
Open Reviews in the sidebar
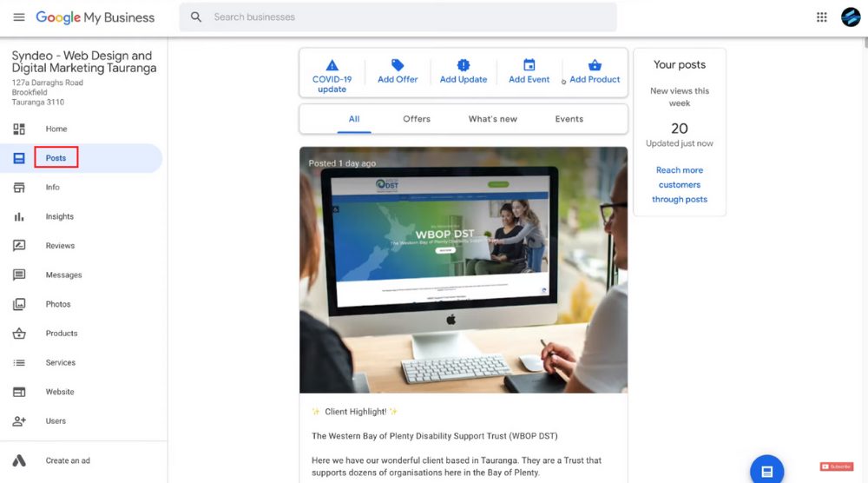(60, 246)
